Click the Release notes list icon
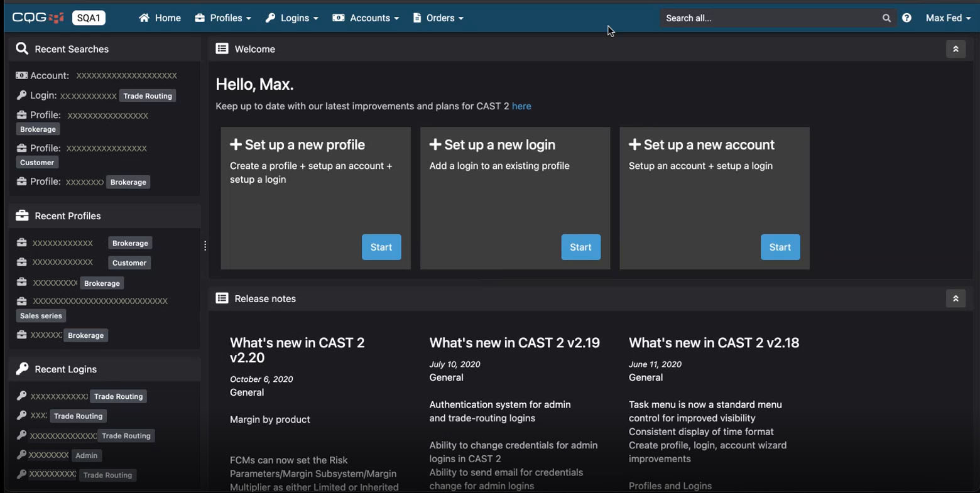This screenshot has height=493, width=980. pyautogui.click(x=222, y=298)
